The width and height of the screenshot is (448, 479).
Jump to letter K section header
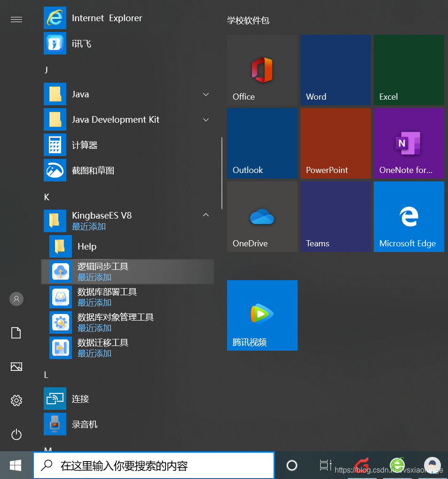(x=47, y=197)
